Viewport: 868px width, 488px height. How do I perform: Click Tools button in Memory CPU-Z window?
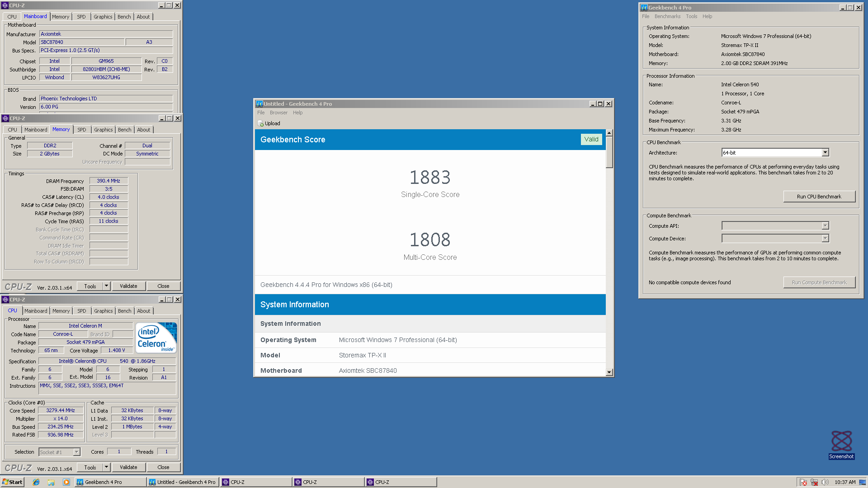90,286
